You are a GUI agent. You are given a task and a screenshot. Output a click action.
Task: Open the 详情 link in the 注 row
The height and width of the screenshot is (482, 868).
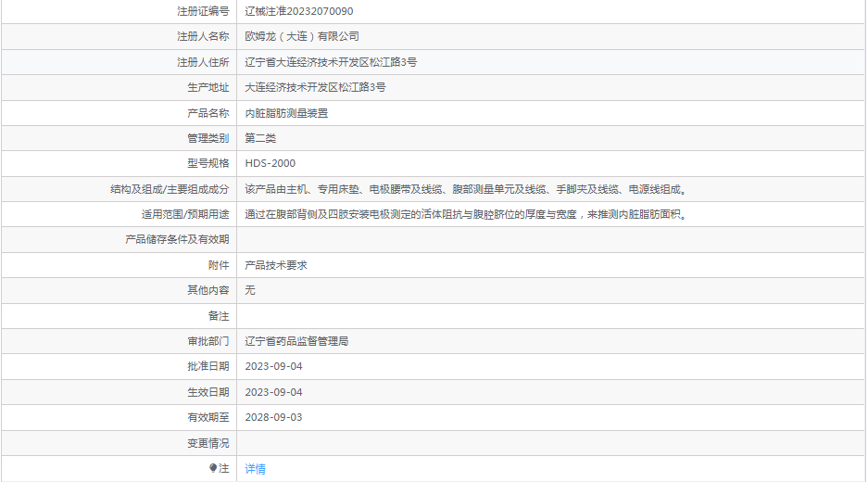tap(255, 469)
